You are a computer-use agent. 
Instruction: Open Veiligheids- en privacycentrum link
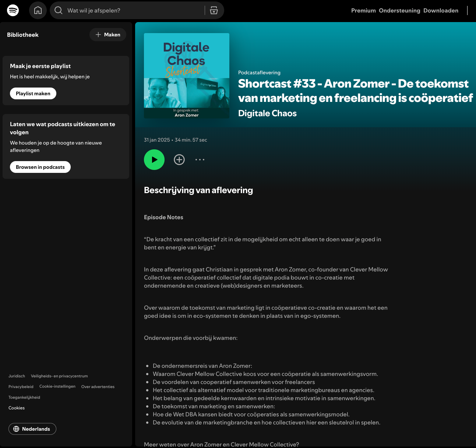(x=59, y=376)
